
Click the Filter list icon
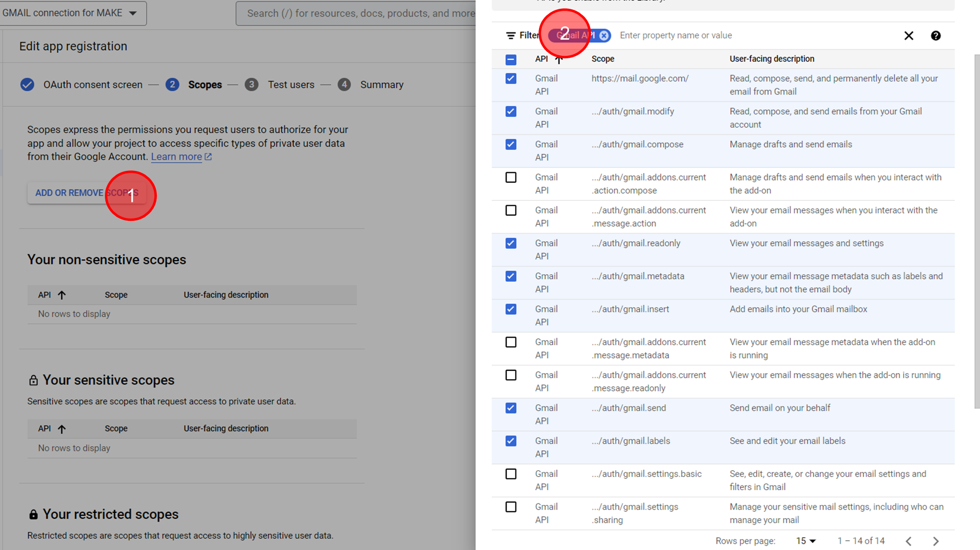pyautogui.click(x=511, y=36)
